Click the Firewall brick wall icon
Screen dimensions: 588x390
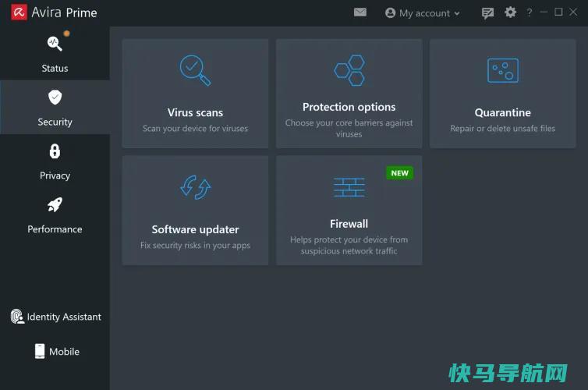[349, 187]
